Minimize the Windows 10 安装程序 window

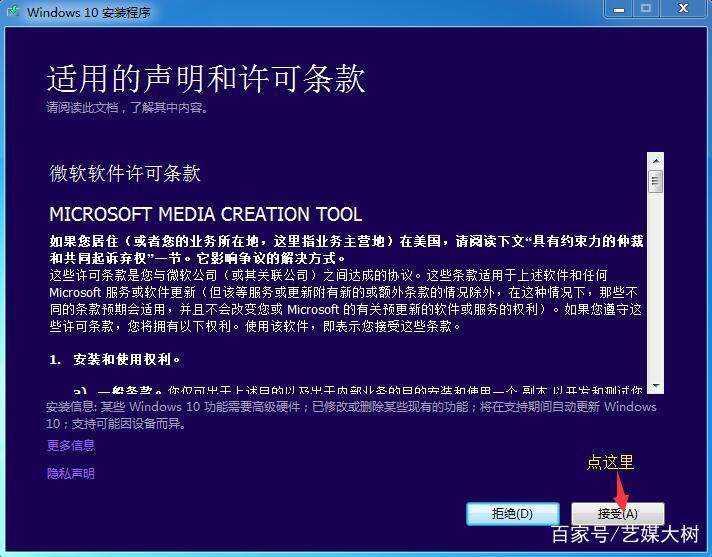(x=619, y=9)
